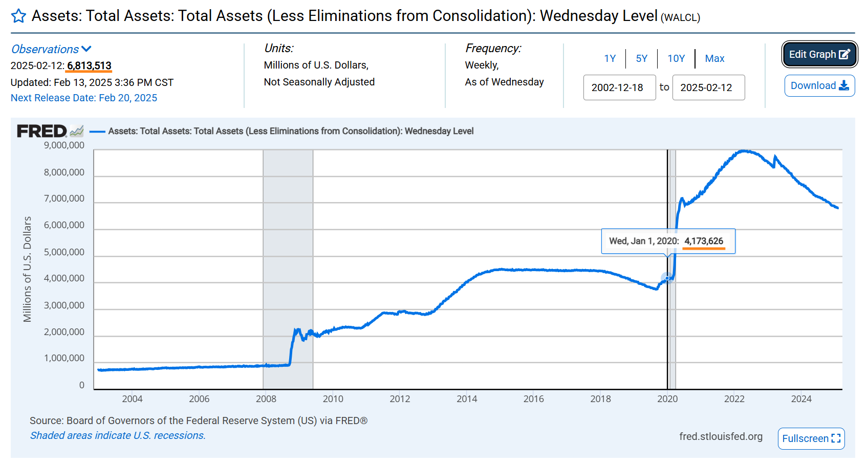Viewport: 868px width, 464px height.
Task: Expand the Observations chevron
Action: click(86, 49)
